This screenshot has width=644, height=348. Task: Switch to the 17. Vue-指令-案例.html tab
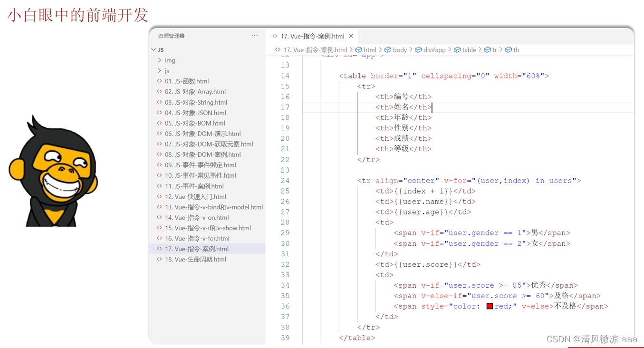[312, 36]
